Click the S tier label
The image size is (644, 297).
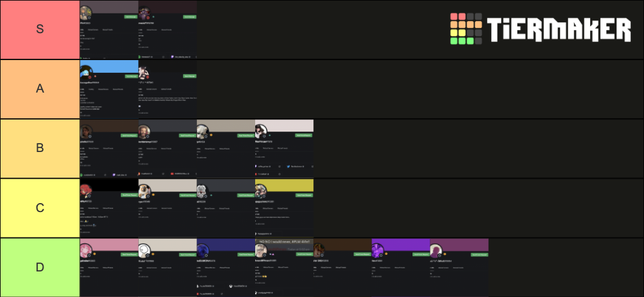point(40,29)
